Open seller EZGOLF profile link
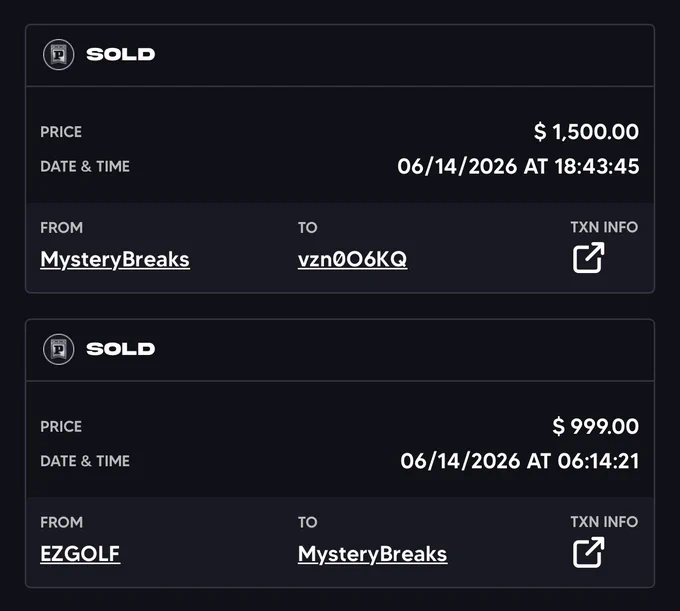The height and width of the screenshot is (611, 680). click(80, 554)
